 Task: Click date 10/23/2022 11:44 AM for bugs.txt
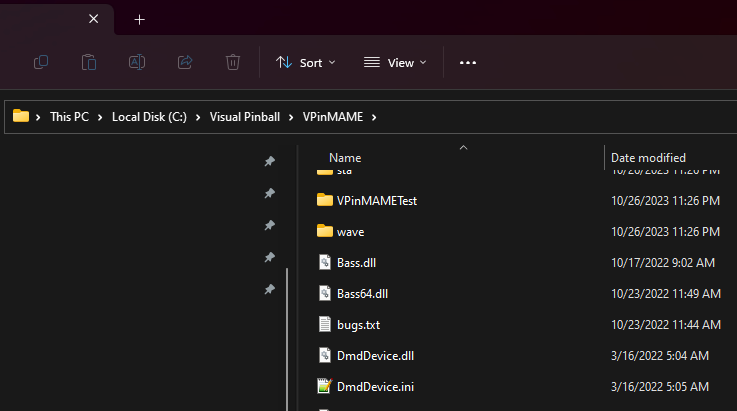click(x=666, y=325)
